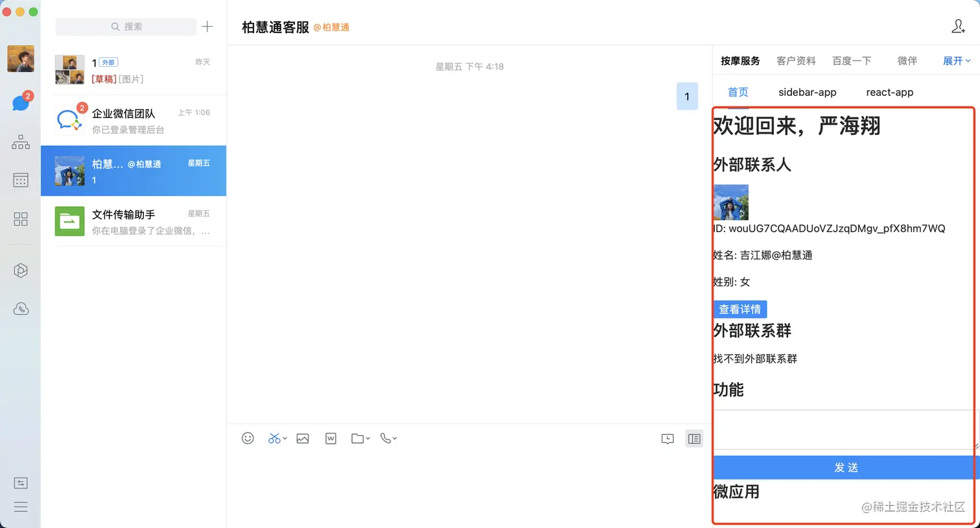Select the 首页 sub-tab
The image size is (980, 528).
point(738,92)
